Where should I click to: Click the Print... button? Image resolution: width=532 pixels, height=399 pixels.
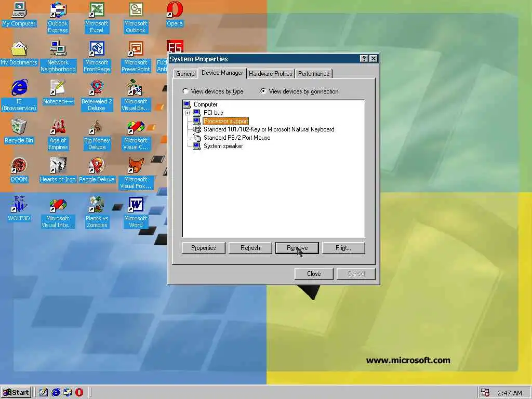coord(343,248)
